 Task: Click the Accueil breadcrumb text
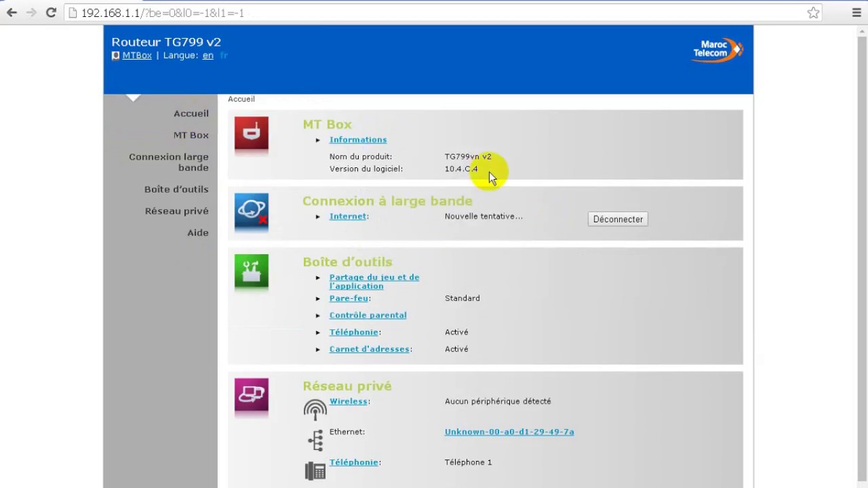coord(241,99)
